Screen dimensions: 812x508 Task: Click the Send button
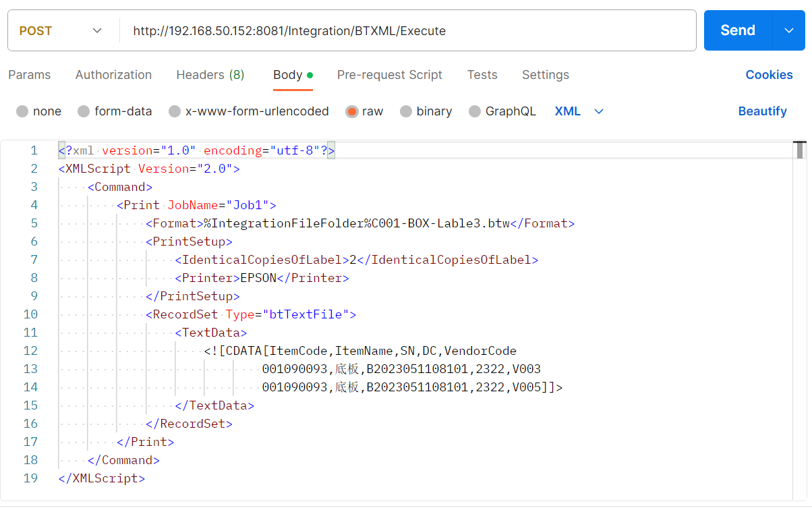(x=737, y=30)
